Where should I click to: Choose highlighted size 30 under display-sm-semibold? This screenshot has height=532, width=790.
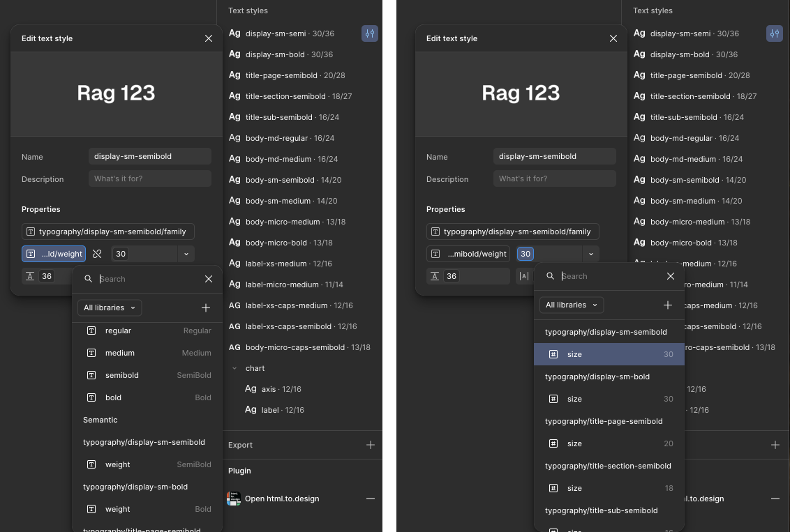click(x=609, y=354)
